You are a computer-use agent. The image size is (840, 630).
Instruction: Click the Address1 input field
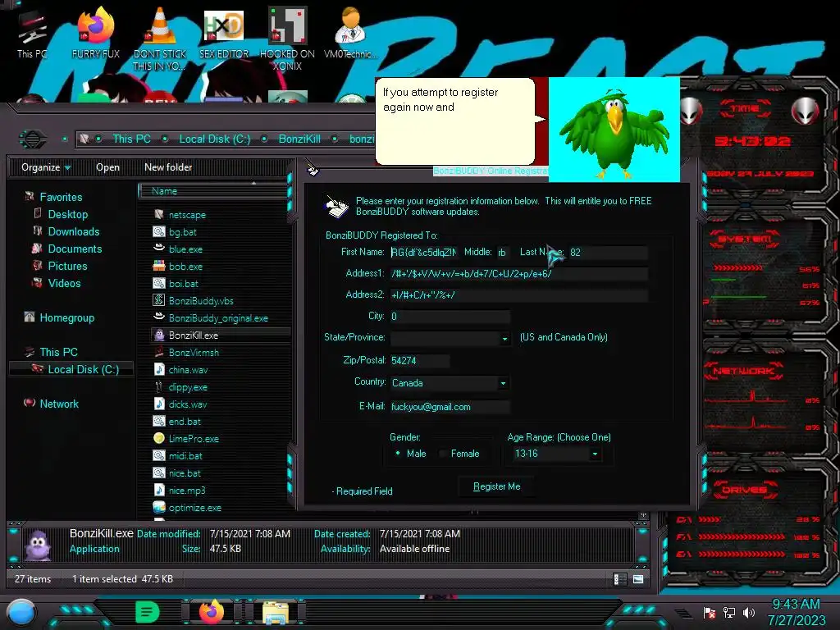tap(518, 274)
